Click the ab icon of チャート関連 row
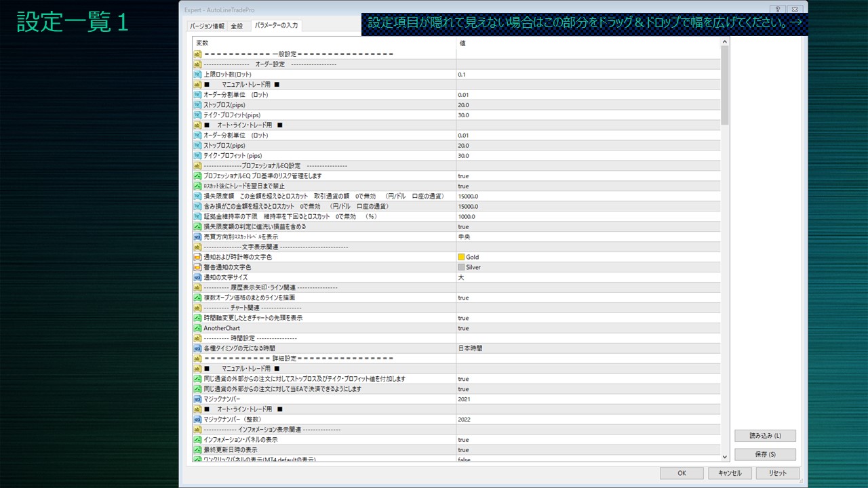This screenshot has height=488, width=868. pyautogui.click(x=198, y=308)
